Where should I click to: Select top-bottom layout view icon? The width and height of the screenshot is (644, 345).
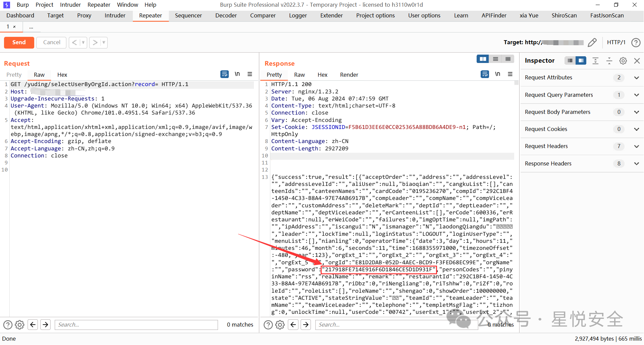tap(495, 59)
